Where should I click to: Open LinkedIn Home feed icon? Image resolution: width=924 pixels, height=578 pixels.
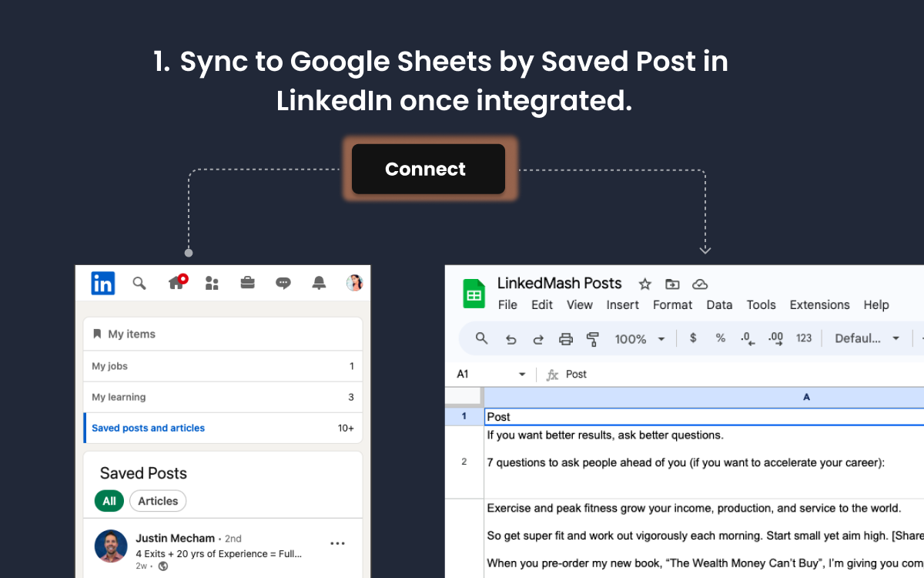176,283
